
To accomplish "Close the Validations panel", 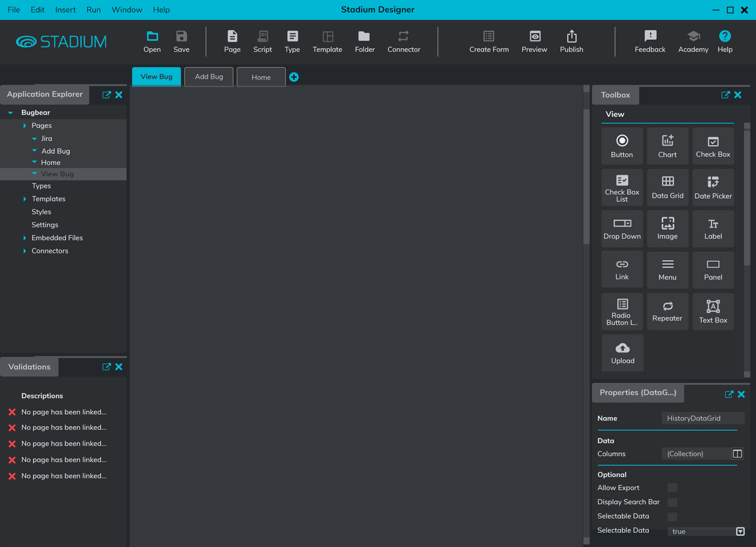I will (x=119, y=367).
